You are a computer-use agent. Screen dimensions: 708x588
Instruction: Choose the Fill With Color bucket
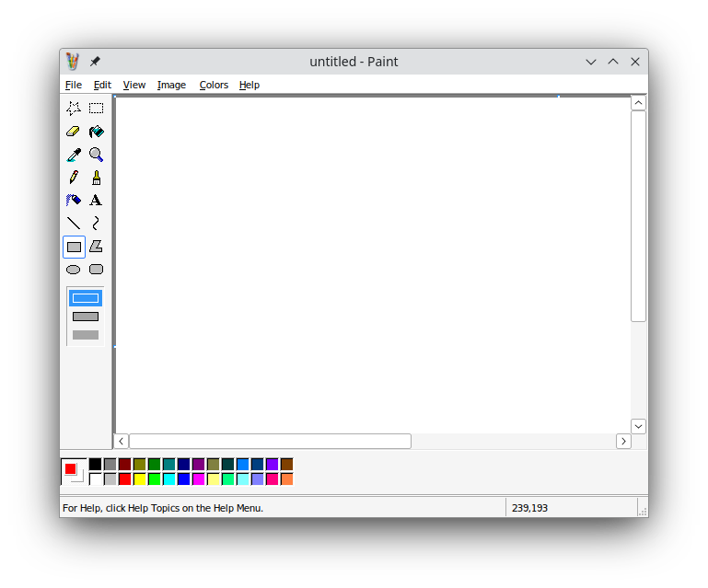96,132
